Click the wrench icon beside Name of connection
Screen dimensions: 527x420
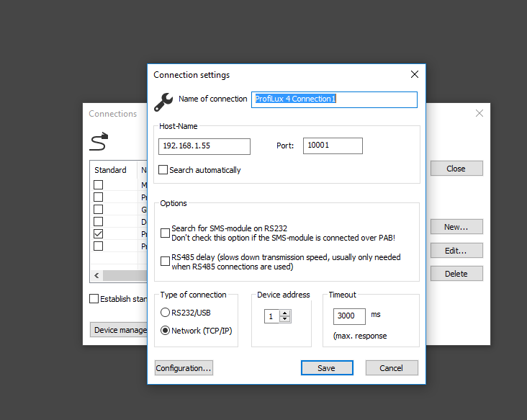163,102
